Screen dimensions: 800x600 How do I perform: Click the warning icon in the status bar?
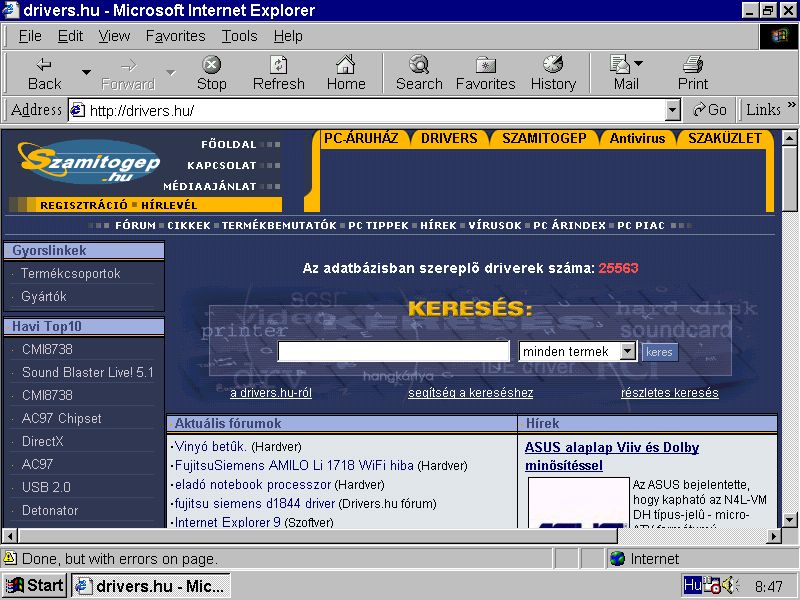point(10,559)
